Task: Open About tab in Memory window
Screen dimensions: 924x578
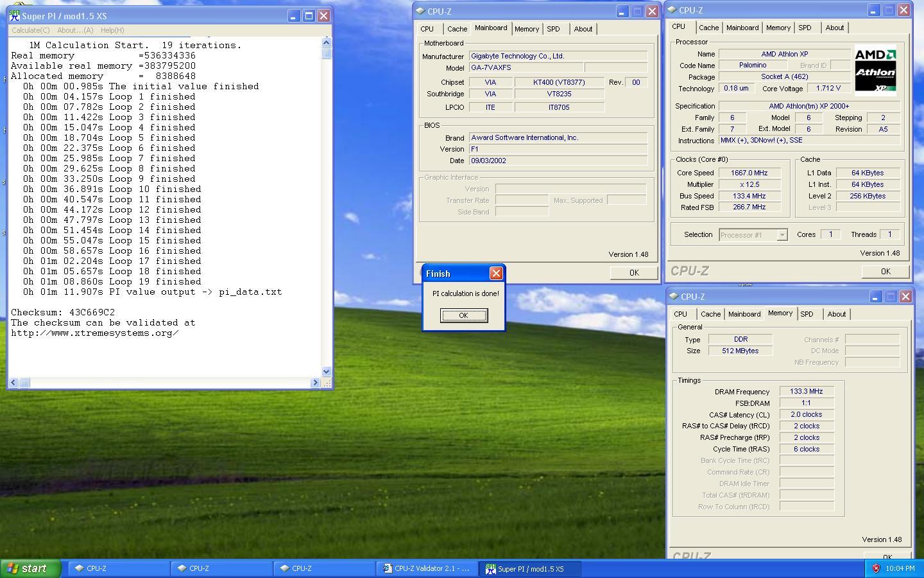Action: (x=837, y=314)
